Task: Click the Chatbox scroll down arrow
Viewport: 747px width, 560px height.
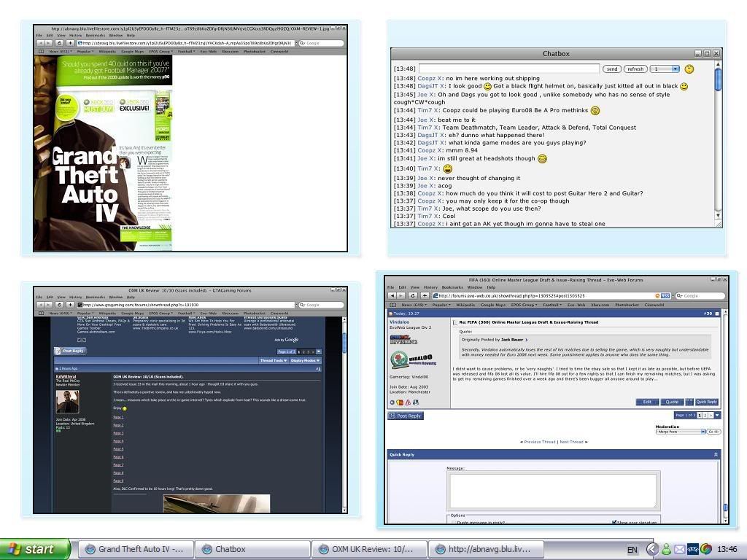Action: tap(718, 216)
